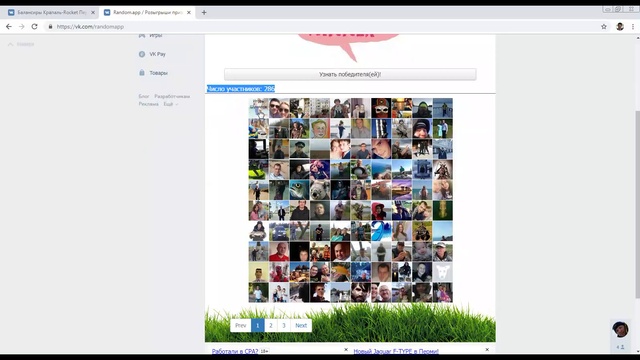Go to page 3 of participants
The width and height of the screenshot is (640, 360).
(x=284, y=325)
